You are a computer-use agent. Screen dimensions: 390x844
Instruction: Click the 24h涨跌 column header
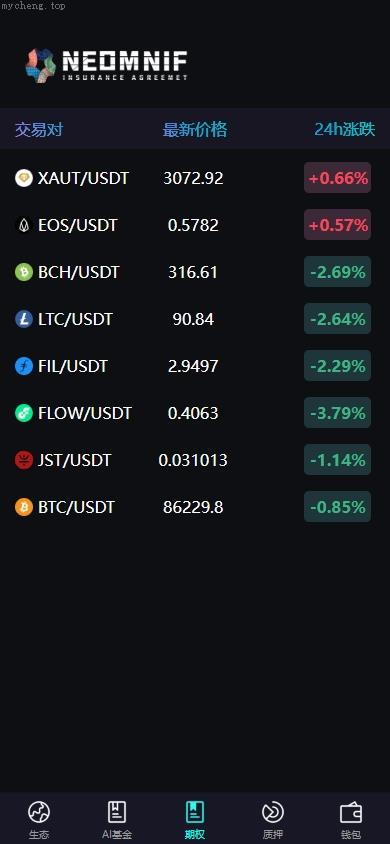click(345, 129)
